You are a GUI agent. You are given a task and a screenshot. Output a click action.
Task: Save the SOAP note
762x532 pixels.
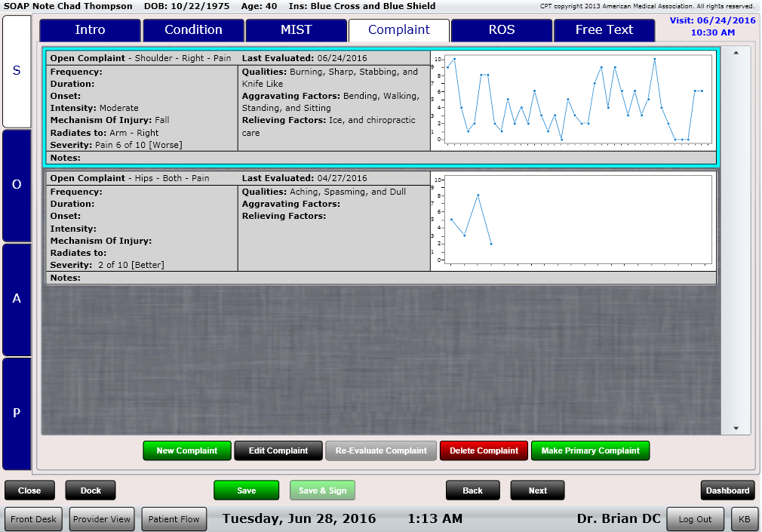click(246, 490)
